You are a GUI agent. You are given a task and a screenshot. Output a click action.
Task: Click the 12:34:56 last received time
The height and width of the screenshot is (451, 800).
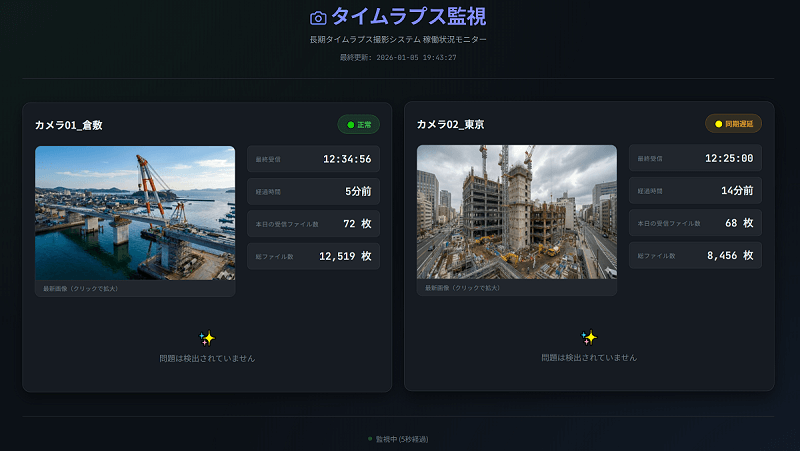347,159
